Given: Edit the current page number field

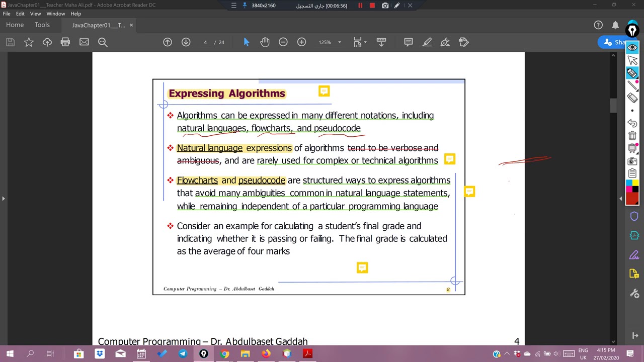Looking at the screenshot, I should 205,42.
